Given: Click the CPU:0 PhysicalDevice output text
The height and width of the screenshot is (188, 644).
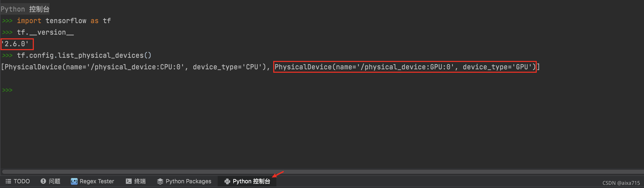Looking at the screenshot, I should tap(135, 67).
